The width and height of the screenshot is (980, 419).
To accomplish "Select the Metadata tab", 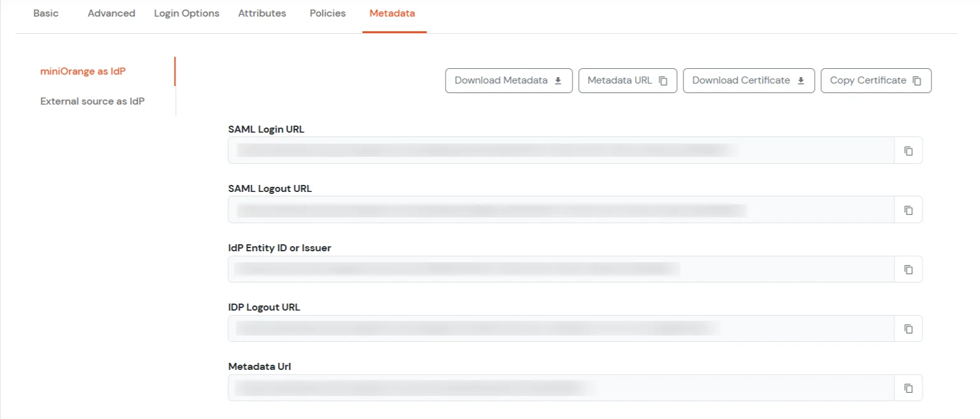I will [392, 13].
